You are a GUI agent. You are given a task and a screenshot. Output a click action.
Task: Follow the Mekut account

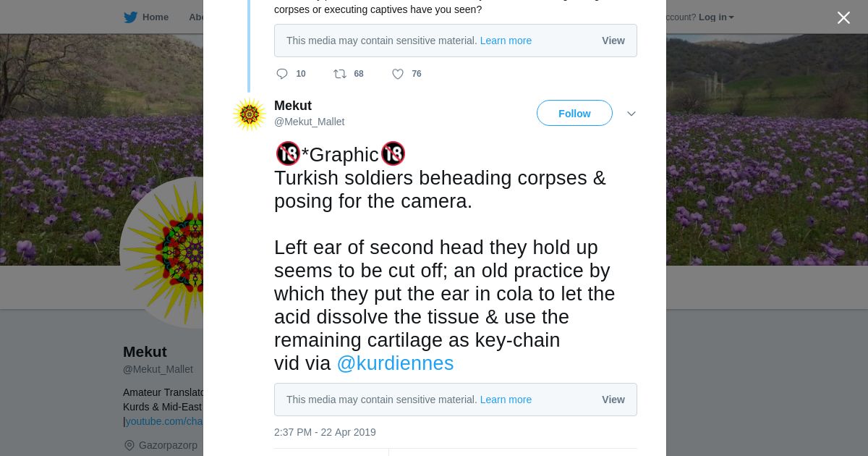574,114
